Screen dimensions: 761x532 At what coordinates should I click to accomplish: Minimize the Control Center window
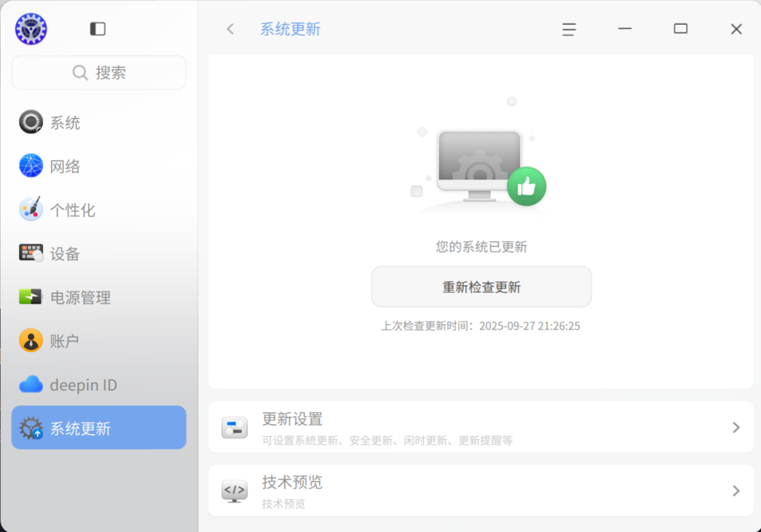pos(625,29)
